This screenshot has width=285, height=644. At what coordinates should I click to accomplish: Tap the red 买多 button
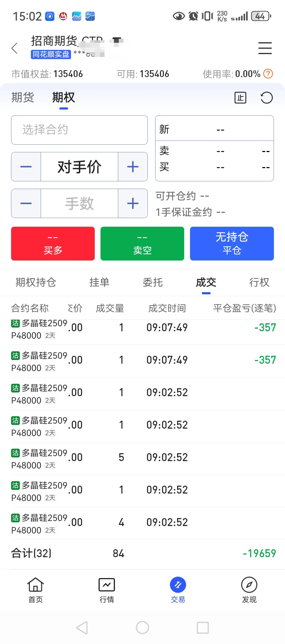53,244
